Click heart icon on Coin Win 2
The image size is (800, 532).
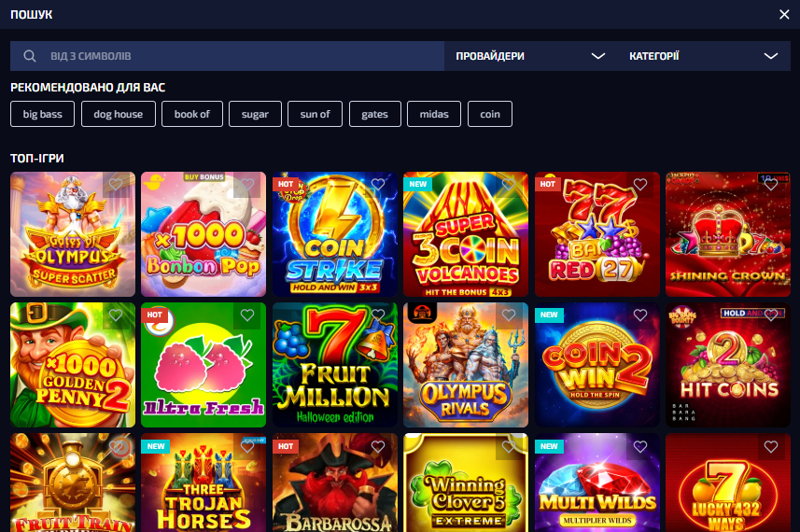click(640, 315)
